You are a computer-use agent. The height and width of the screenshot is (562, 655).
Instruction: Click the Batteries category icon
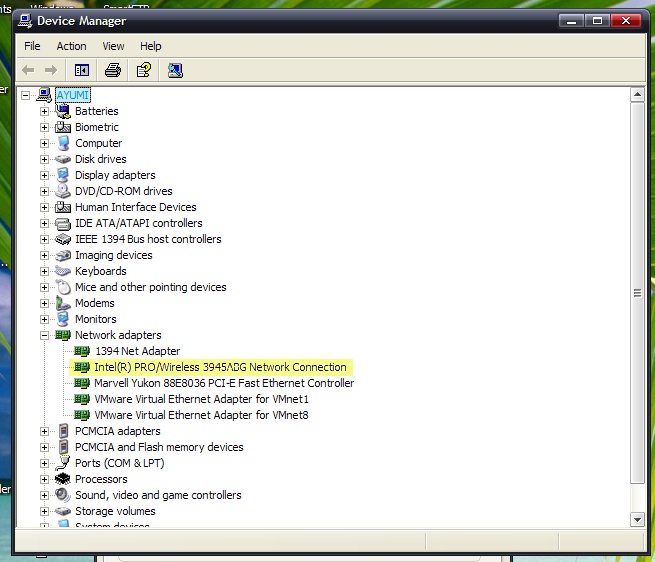click(x=63, y=111)
